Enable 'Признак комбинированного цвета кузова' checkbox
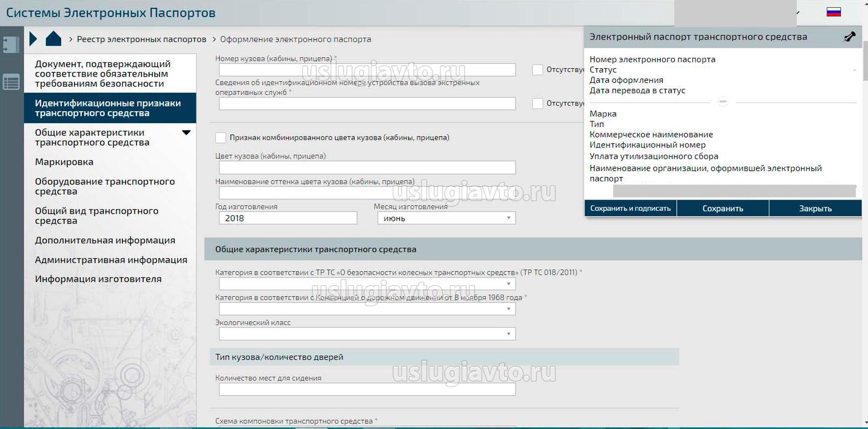This screenshot has width=868, height=429. (x=221, y=138)
